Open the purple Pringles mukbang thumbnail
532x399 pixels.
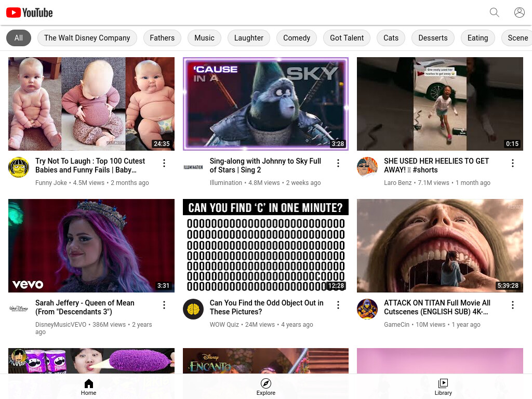tap(91, 361)
